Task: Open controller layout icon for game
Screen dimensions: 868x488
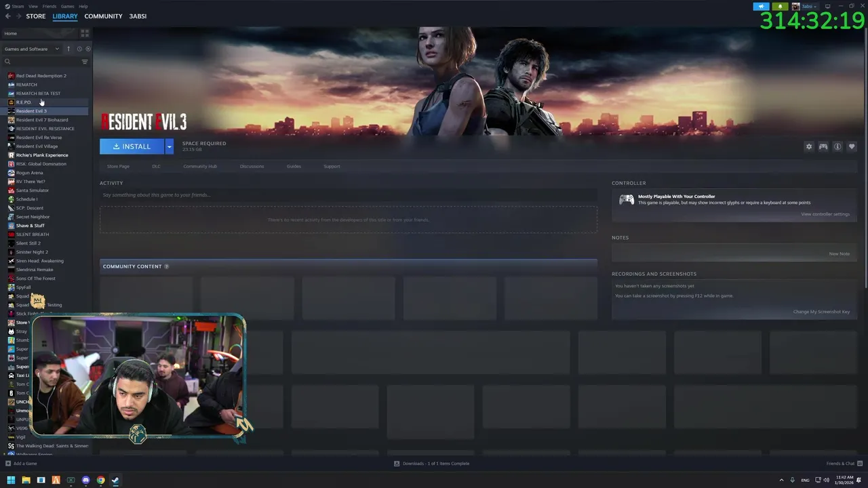Action: click(x=823, y=146)
